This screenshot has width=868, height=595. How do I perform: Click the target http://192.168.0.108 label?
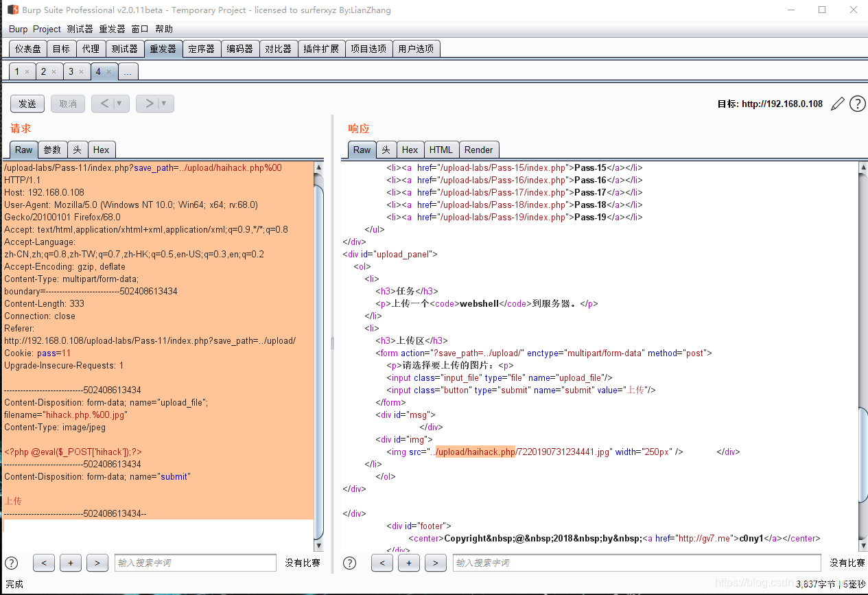pos(770,104)
